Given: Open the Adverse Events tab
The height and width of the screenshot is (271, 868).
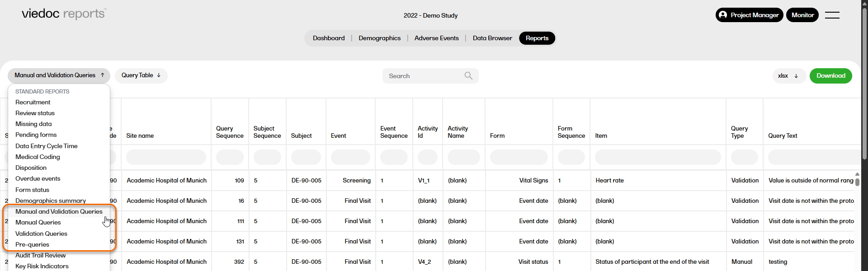Looking at the screenshot, I should coord(436,38).
